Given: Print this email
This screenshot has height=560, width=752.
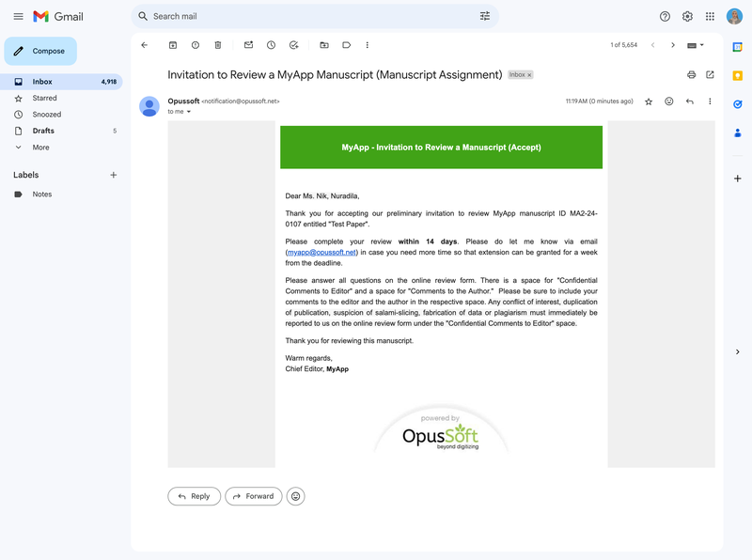Looking at the screenshot, I should 691,75.
